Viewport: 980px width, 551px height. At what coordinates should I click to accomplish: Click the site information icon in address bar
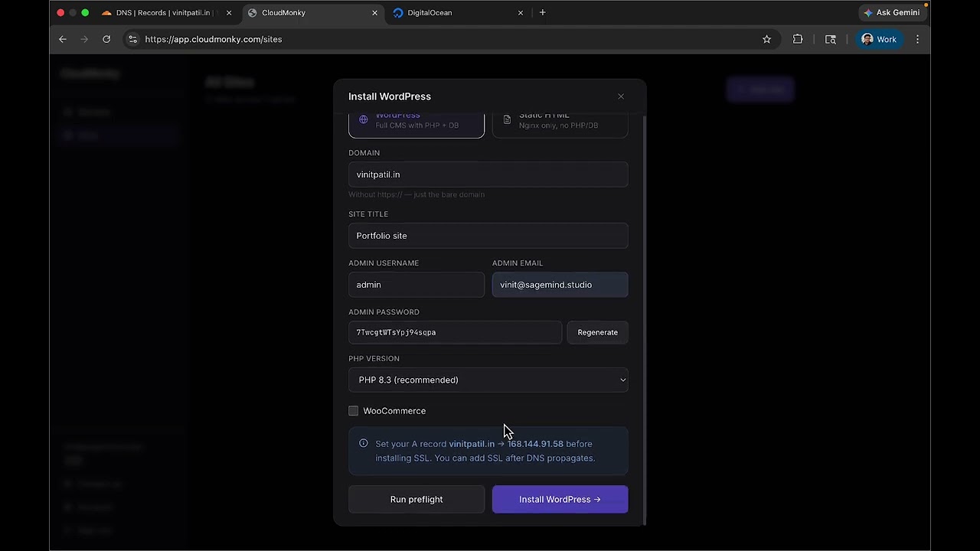tap(132, 39)
